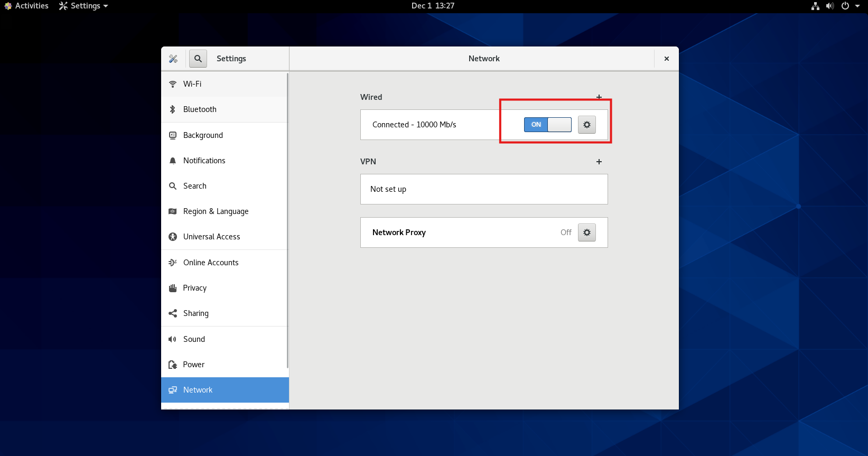Image resolution: width=868 pixels, height=456 pixels.
Task: Open the Privacy settings panel
Action: click(x=194, y=288)
